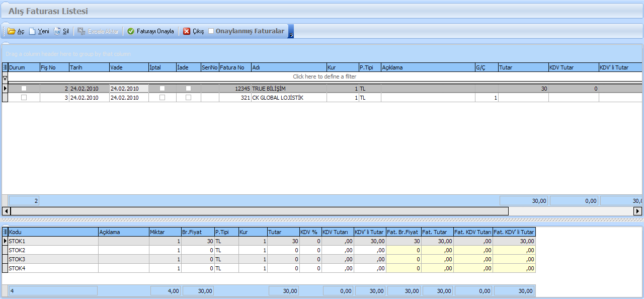The height and width of the screenshot is (299, 644).
Task: Click the Excele Aktar export icon
Action: point(82,31)
